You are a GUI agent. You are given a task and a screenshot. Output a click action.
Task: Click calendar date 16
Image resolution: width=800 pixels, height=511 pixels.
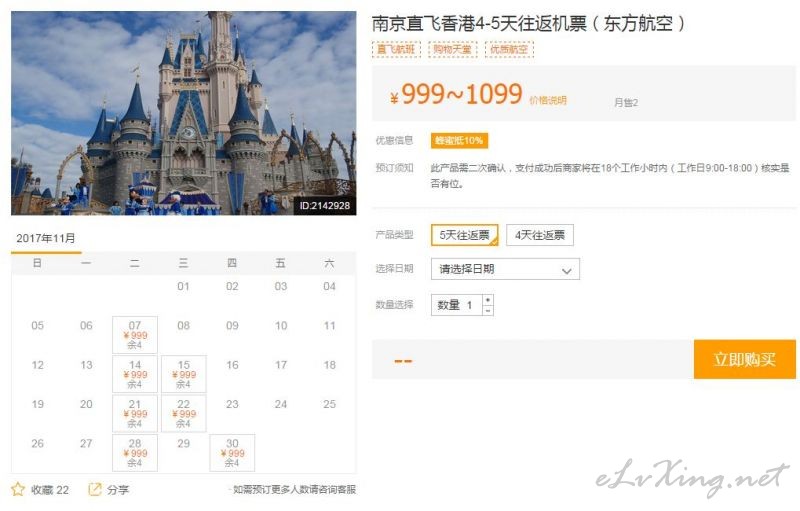point(232,365)
